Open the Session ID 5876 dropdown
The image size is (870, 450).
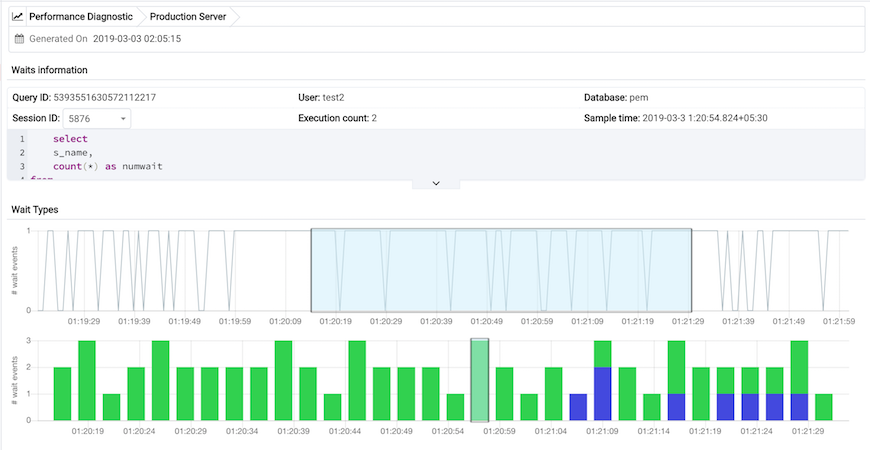(x=97, y=119)
